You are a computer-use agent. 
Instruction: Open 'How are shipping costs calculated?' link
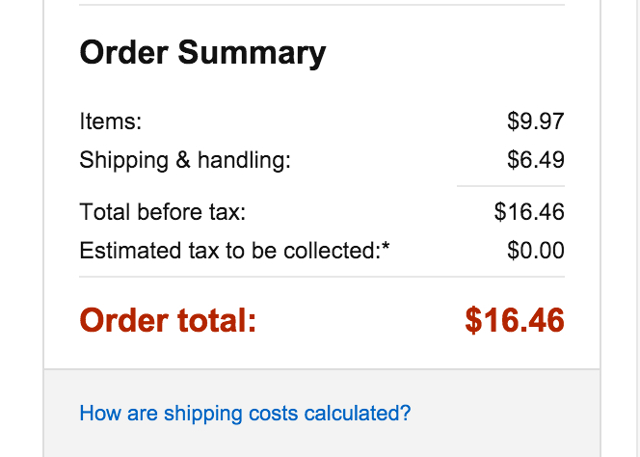click(245, 413)
